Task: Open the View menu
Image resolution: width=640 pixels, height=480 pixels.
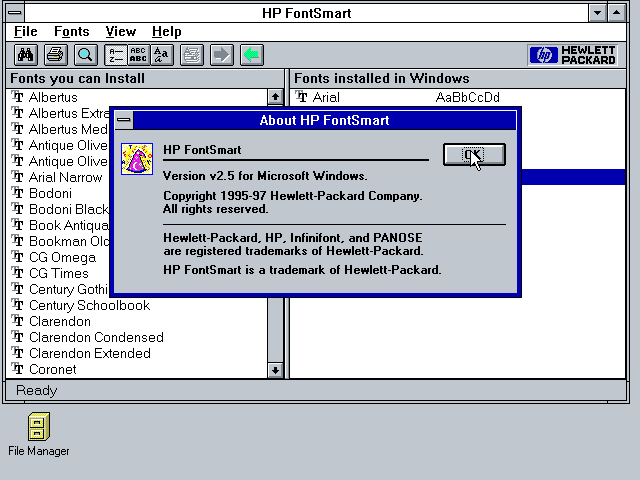Action: (x=120, y=31)
